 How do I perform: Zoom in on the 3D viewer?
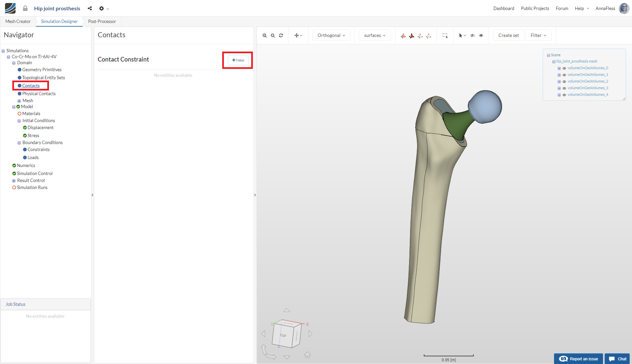pos(265,36)
